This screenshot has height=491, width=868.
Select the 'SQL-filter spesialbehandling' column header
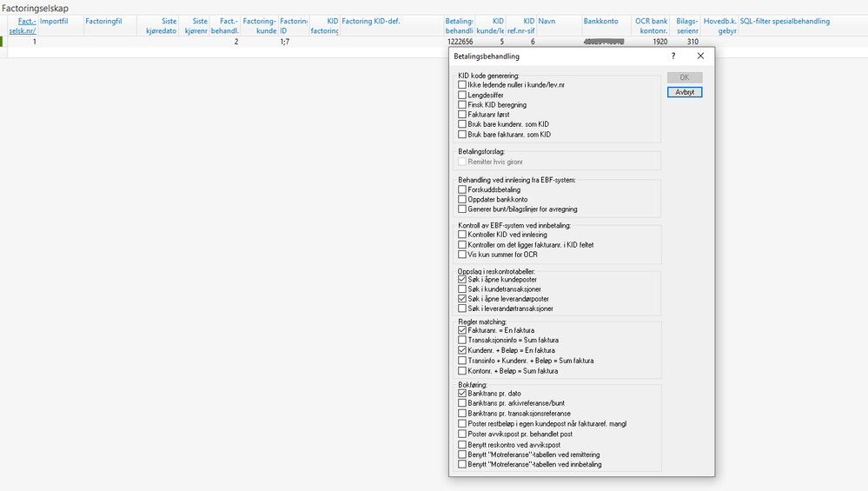click(786, 21)
